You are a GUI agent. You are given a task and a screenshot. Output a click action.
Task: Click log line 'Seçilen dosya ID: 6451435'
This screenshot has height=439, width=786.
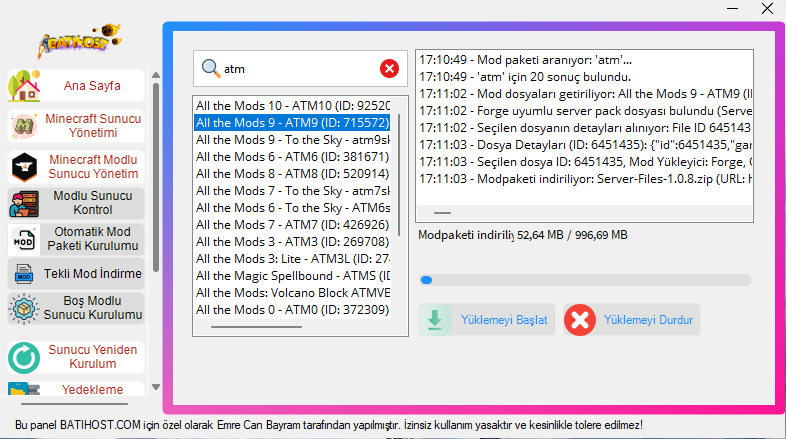click(x=585, y=162)
